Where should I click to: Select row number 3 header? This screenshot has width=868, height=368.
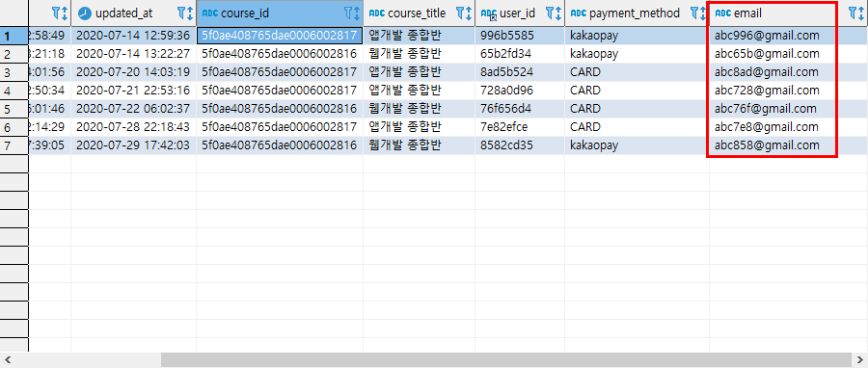coord(14,72)
